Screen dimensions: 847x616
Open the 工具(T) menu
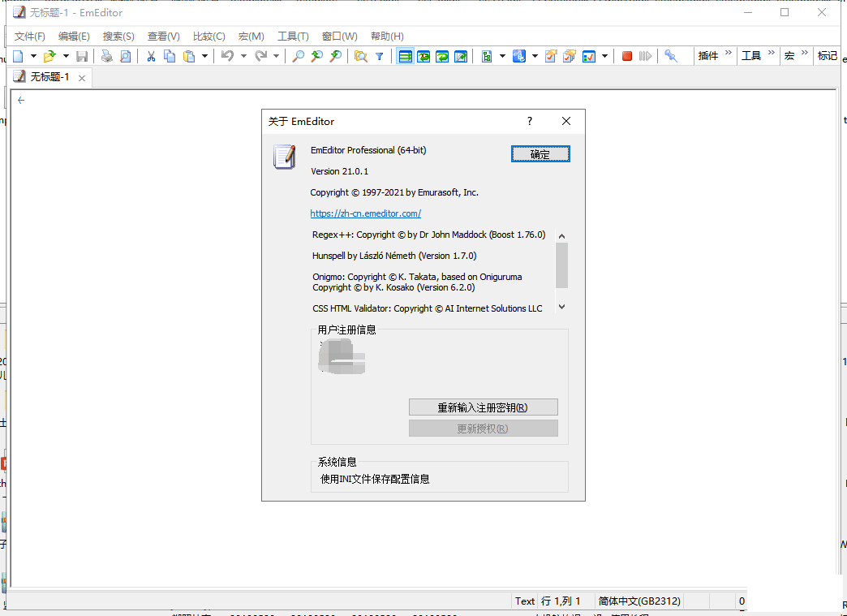click(293, 37)
